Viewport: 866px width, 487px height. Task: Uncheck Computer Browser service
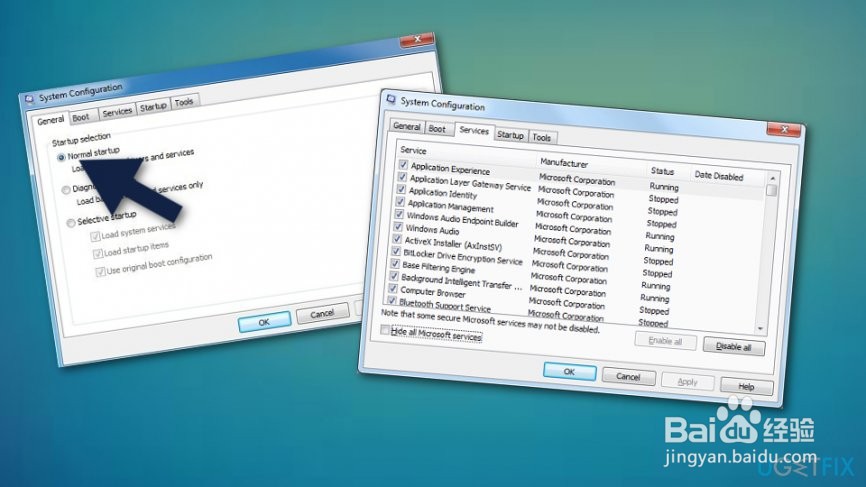[393, 288]
